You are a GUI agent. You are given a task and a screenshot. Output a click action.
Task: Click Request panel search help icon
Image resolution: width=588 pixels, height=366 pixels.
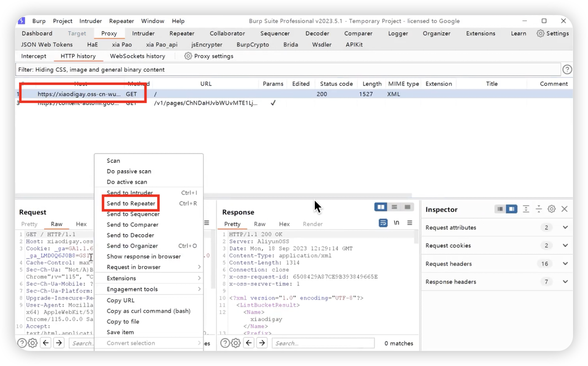click(x=22, y=343)
